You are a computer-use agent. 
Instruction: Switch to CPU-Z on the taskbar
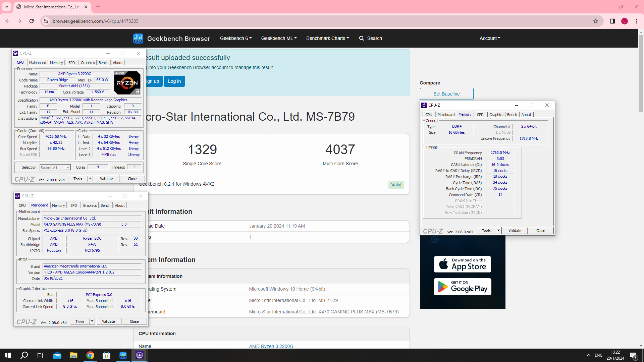click(x=140, y=355)
